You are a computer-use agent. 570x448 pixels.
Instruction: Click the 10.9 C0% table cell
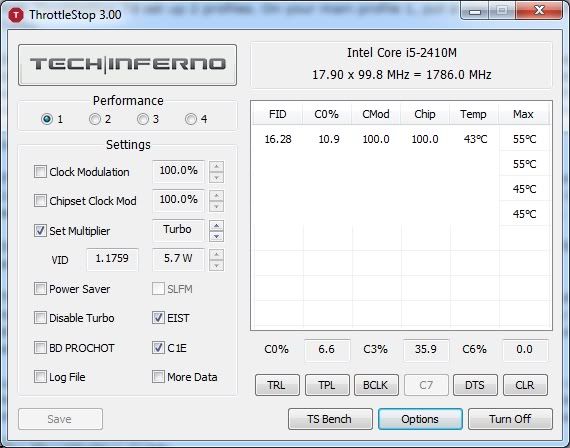coord(329,139)
